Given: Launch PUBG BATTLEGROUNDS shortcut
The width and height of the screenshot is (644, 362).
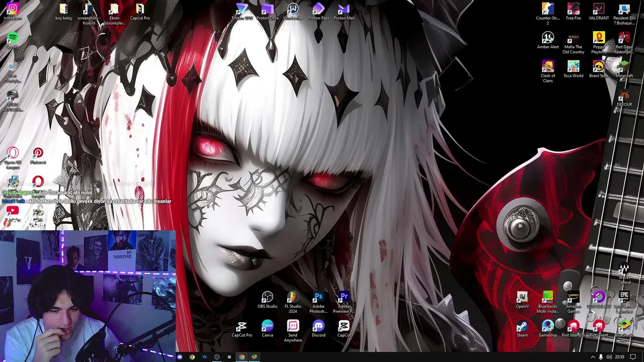Looking at the screenshot, I should 13,101.
